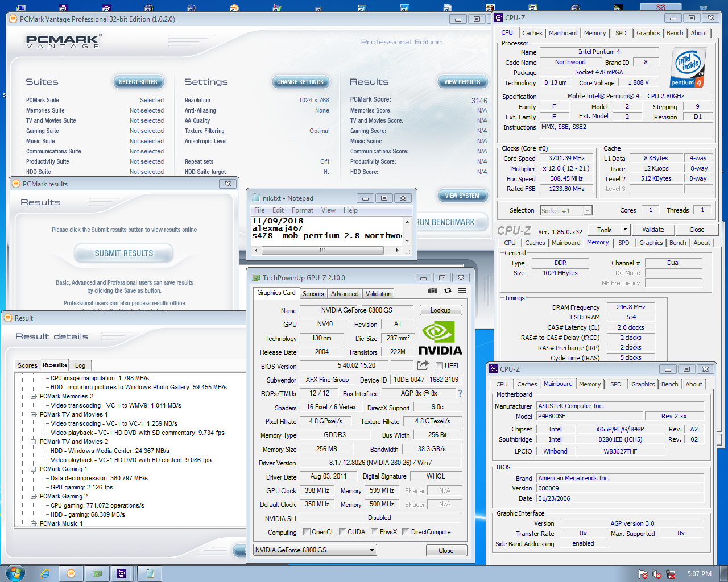Open the Advanced tab in GPU-Z
The image size is (728, 582).
(345, 294)
